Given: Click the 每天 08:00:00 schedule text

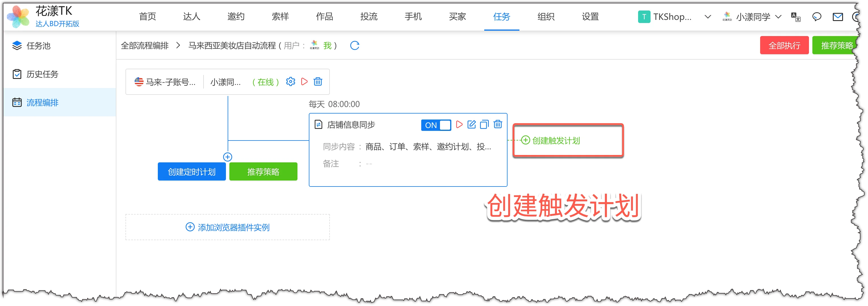Looking at the screenshot, I should pos(334,104).
